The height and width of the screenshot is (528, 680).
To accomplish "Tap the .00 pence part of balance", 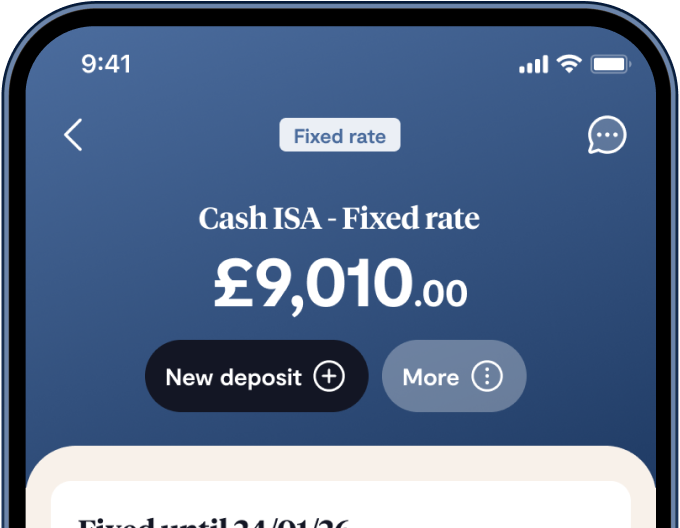I will point(440,293).
